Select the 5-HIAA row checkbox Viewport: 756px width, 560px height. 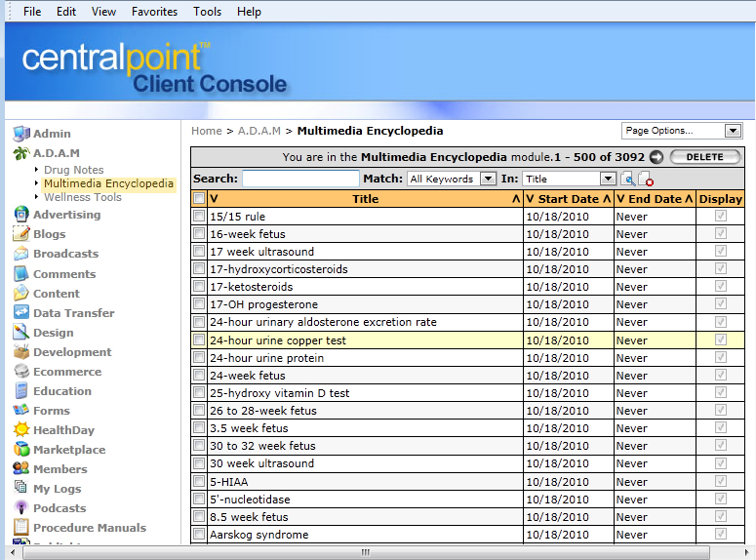(199, 481)
